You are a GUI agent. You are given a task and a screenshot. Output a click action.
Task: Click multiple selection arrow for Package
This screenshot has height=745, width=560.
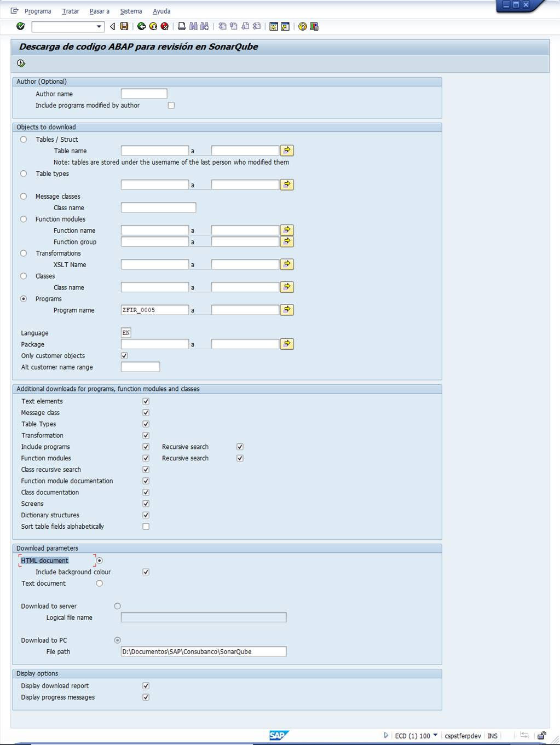click(x=287, y=344)
